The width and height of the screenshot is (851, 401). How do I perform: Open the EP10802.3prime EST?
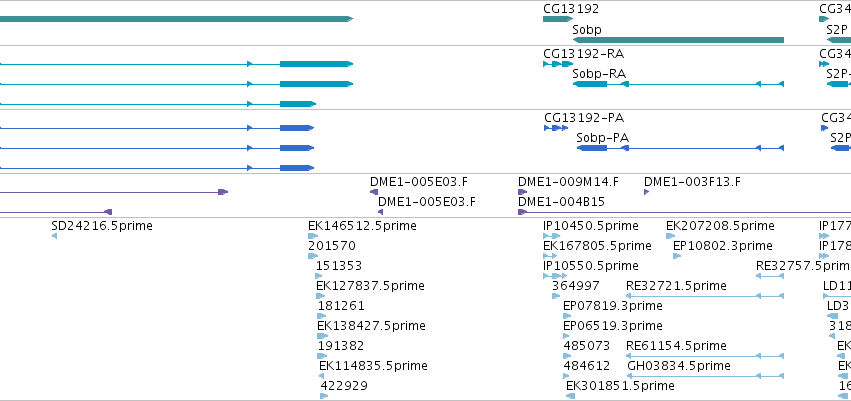[x=677, y=256]
